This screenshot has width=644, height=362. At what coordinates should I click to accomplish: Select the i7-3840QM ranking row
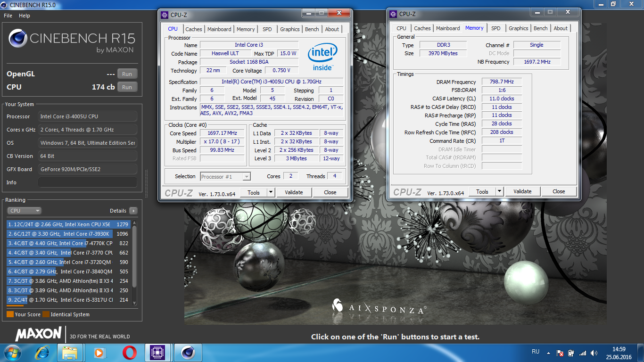(x=68, y=271)
